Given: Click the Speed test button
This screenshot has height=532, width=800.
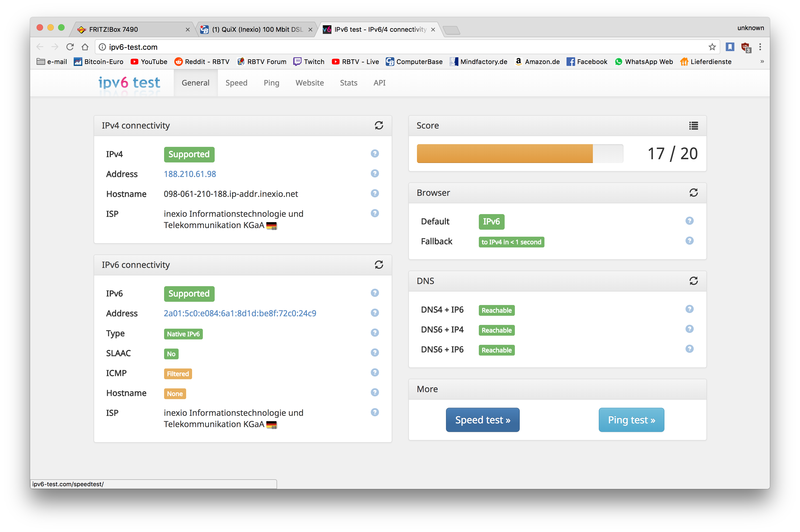Looking at the screenshot, I should click(482, 420).
